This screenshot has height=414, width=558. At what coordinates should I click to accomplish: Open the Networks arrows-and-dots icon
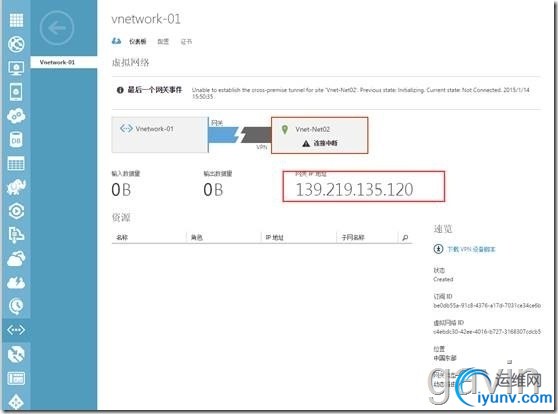[16, 330]
